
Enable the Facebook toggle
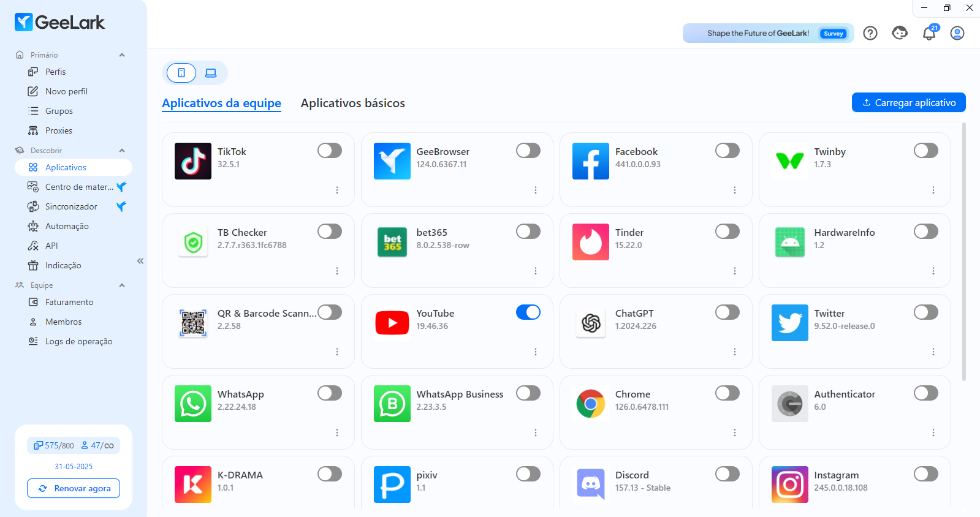(727, 151)
